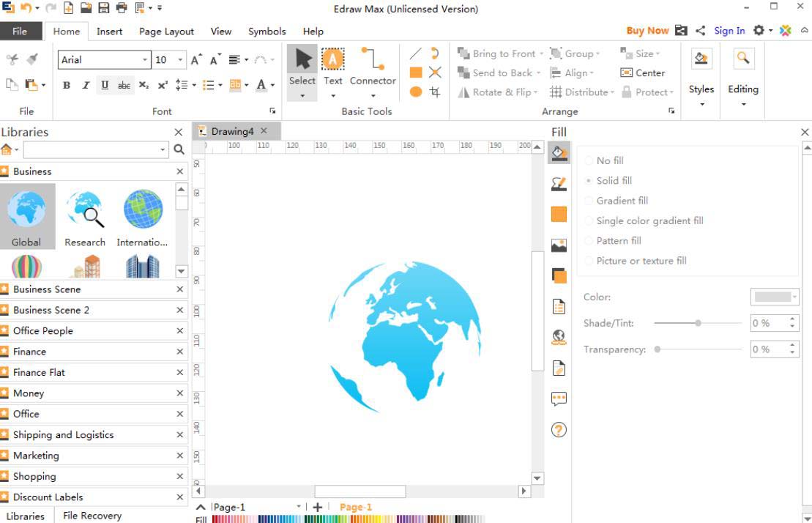Select the arc drawing tool

click(x=435, y=53)
